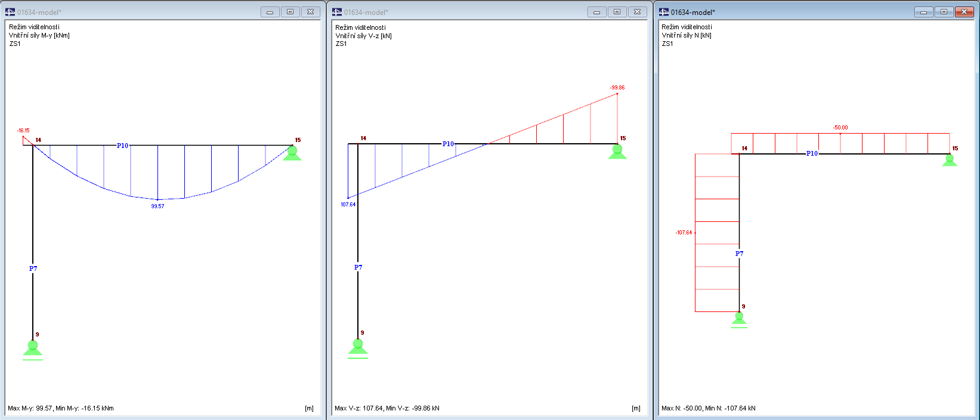Click the -50.00 axial force value label

[840, 128]
